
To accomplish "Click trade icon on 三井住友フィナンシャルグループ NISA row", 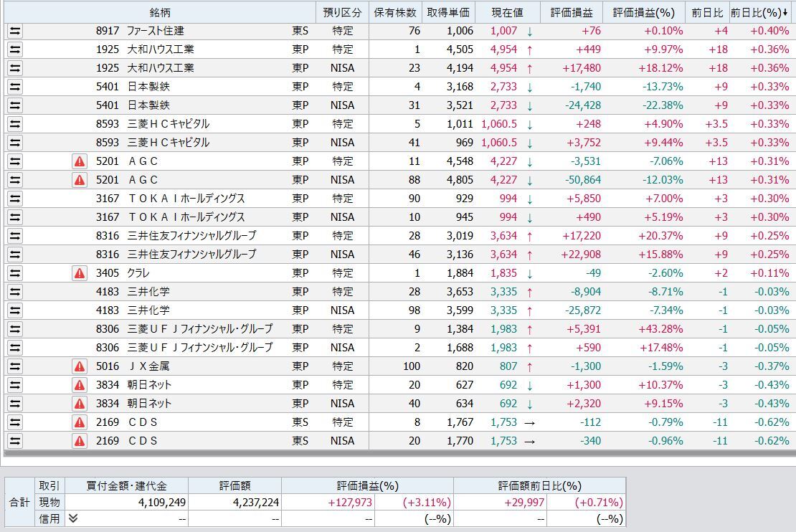I will pyautogui.click(x=15, y=255).
